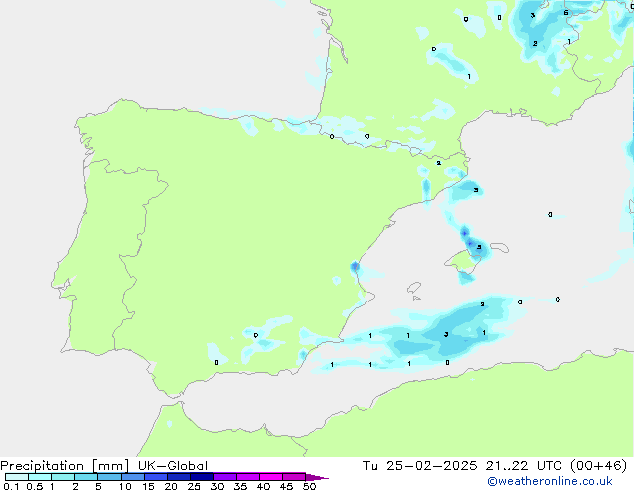
Task: Choose the 20–25 mm dark blue swatch
Action: point(179,477)
